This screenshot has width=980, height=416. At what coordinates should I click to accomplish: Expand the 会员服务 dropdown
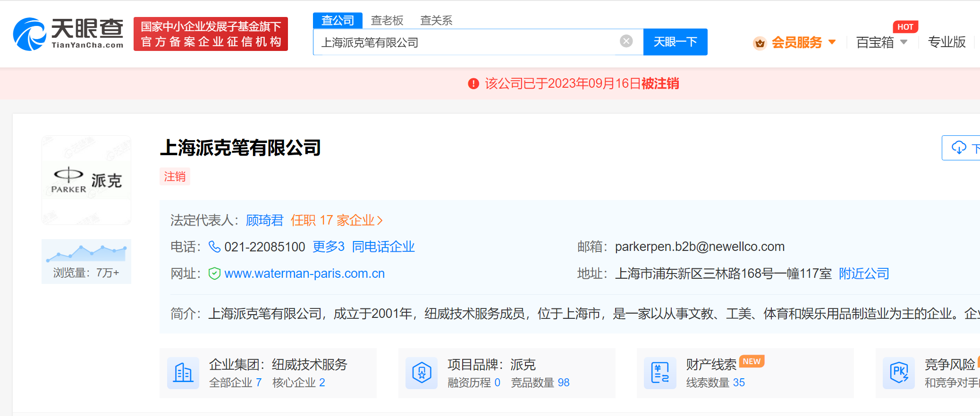(x=832, y=42)
